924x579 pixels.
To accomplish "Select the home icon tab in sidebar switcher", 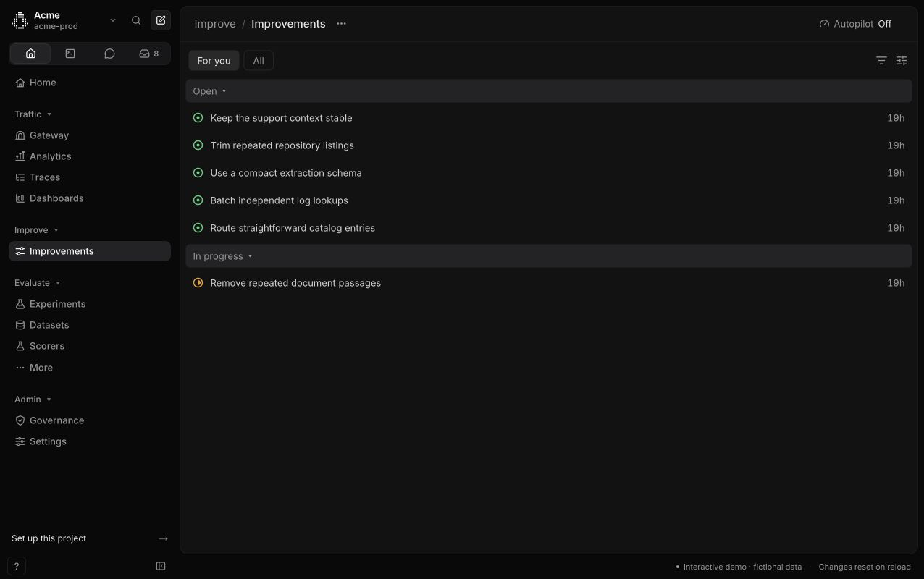I will click(x=30, y=54).
